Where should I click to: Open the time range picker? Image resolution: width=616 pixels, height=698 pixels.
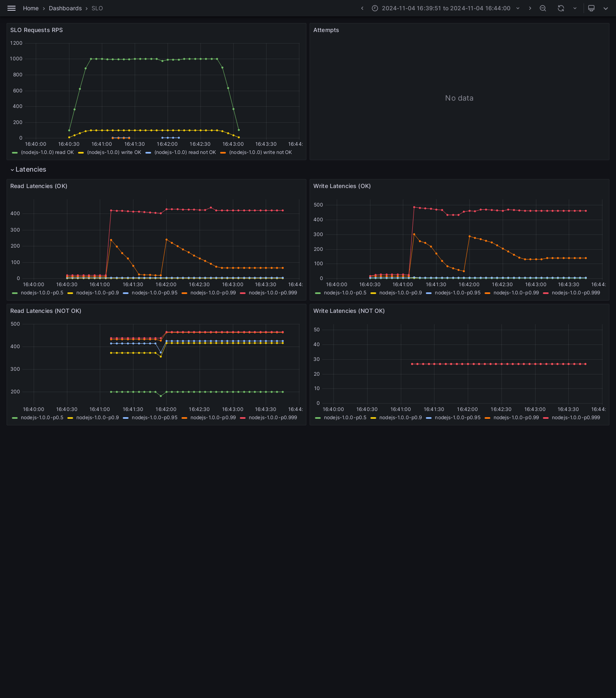click(x=446, y=8)
